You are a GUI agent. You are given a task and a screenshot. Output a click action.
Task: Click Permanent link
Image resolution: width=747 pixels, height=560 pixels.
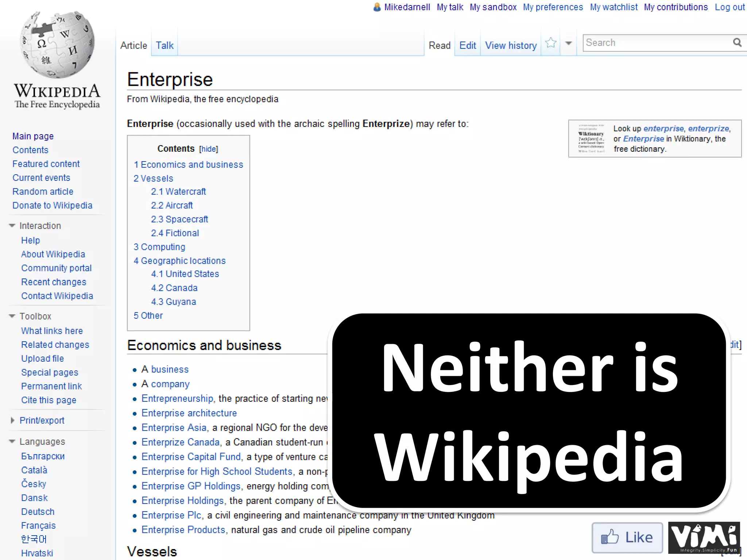click(51, 386)
